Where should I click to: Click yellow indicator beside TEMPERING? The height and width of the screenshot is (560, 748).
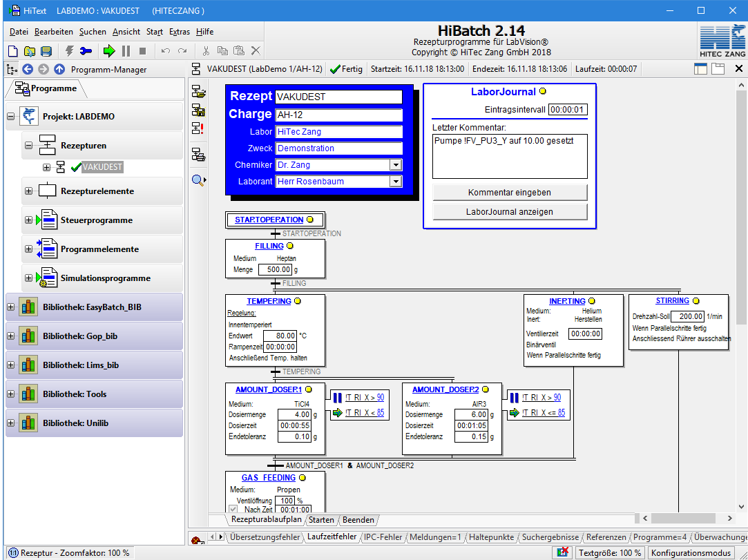297,301
